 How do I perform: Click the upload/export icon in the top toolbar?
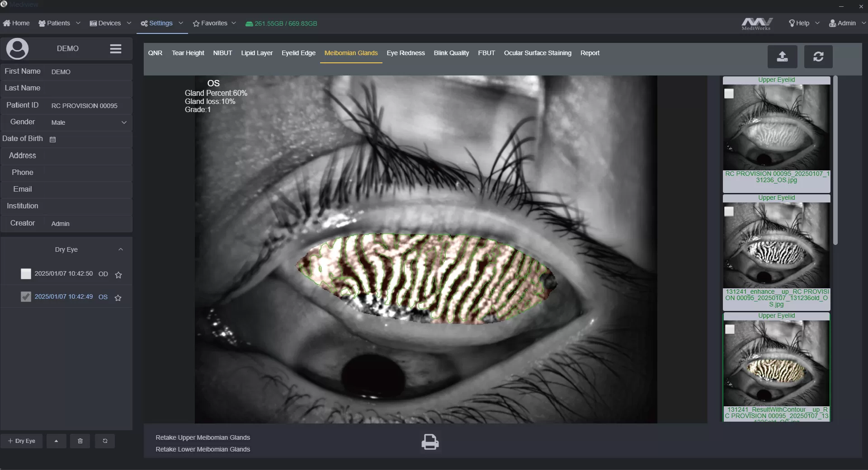point(783,56)
